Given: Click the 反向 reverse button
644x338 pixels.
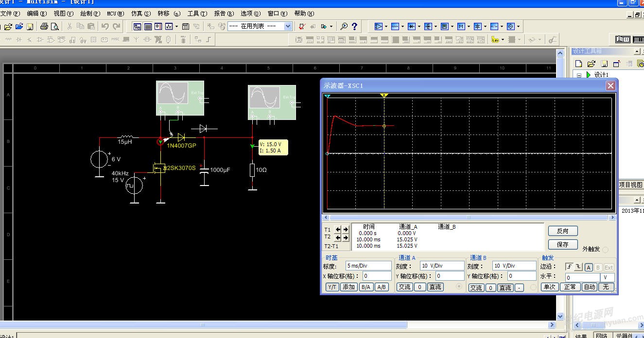Looking at the screenshot, I should (x=563, y=231).
